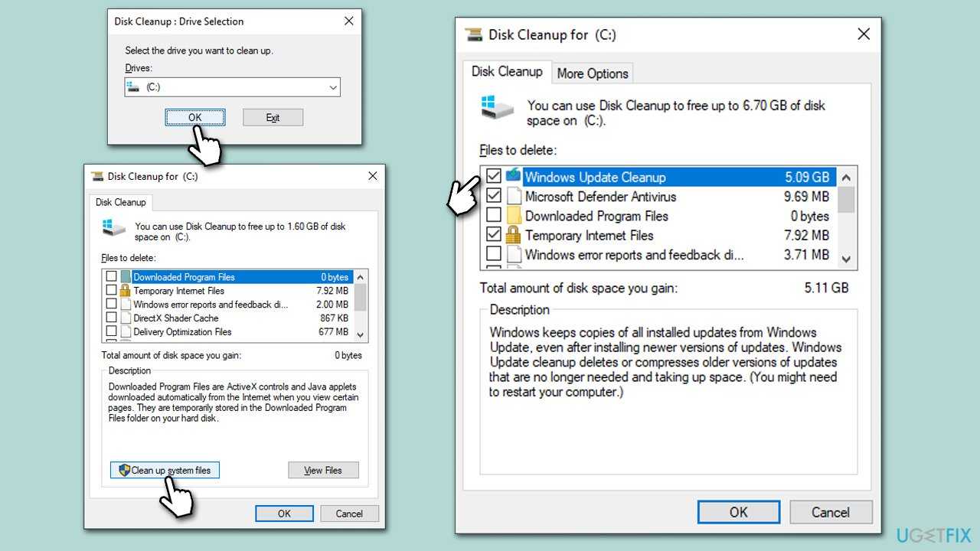
Task: Click the "677 MB" size value
Action: point(334,332)
